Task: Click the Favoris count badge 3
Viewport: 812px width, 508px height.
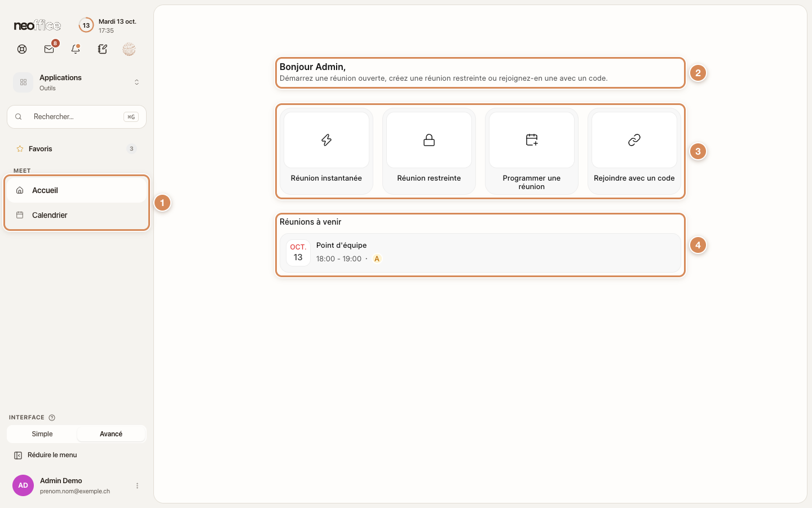Action: [131, 149]
